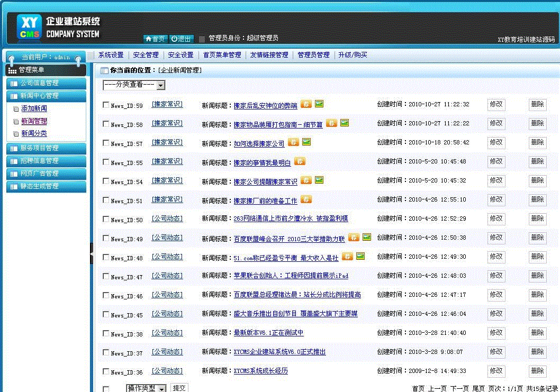Open 管理员管理 in the top menu
This screenshot has height=392, width=560.
(313, 55)
